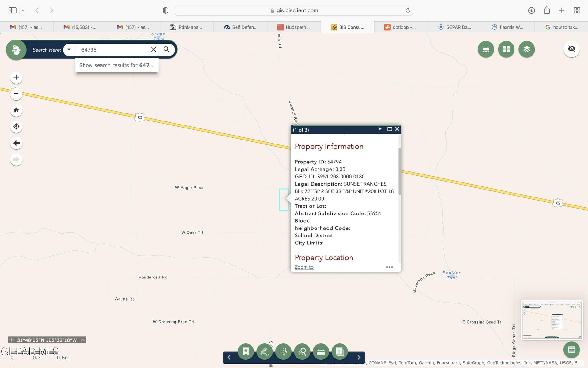588x368 pixels.
Task: Open the popup three-dots actions menu
Action: click(x=389, y=267)
